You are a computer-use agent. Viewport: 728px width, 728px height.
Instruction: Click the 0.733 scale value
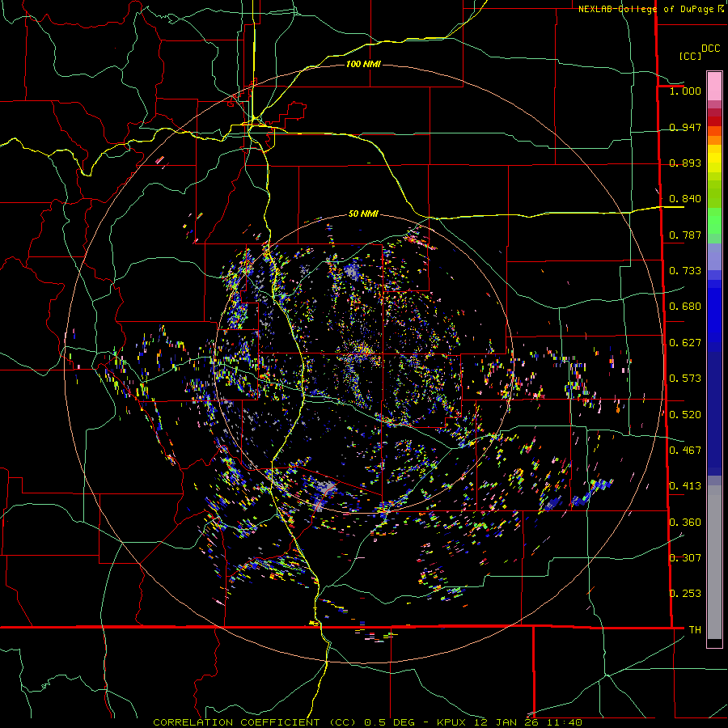pyautogui.click(x=685, y=271)
